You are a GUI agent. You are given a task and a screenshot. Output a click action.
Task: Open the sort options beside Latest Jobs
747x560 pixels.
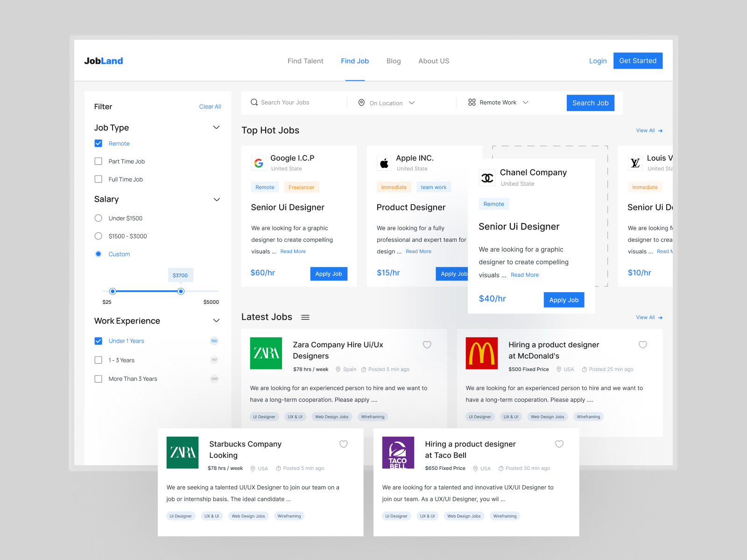(x=305, y=317)
